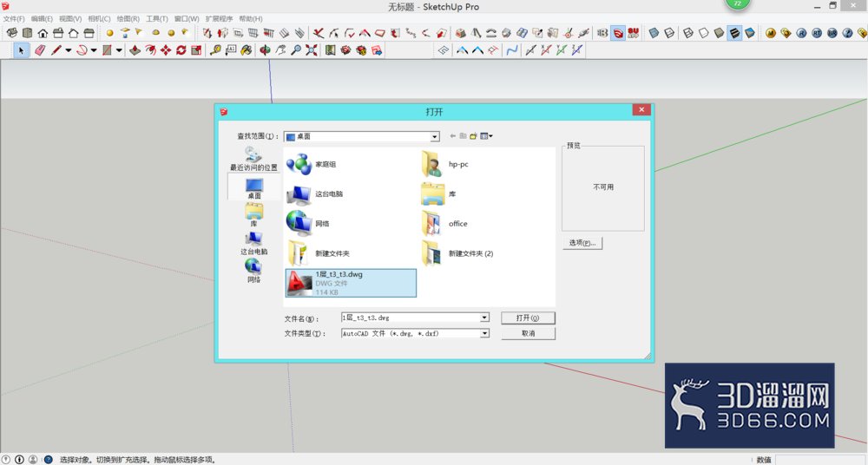Image resolution: width=868 pixels, height=465 pixels.
Task: Switch to Hidden Line face style
Action: pyautogui.click(x=704, y=33)
